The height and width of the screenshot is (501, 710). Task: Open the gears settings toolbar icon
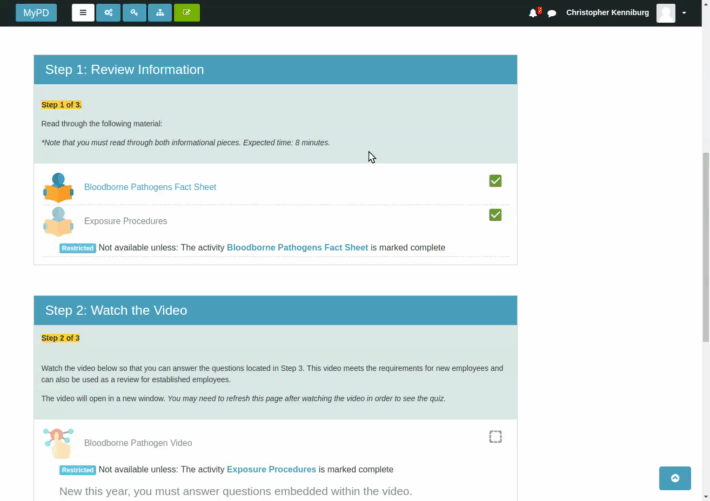click(108, 13)
